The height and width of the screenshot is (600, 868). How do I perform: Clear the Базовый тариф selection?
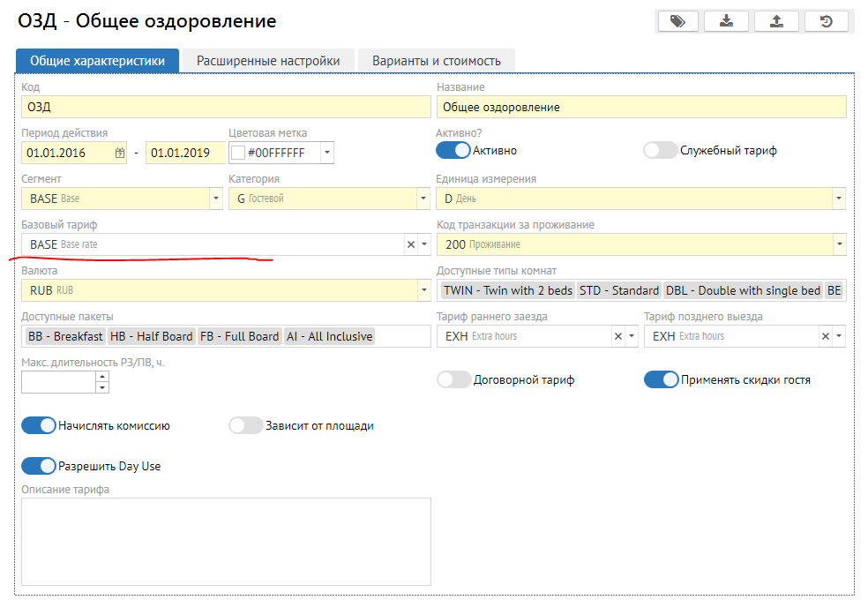[x=410, y=244]
